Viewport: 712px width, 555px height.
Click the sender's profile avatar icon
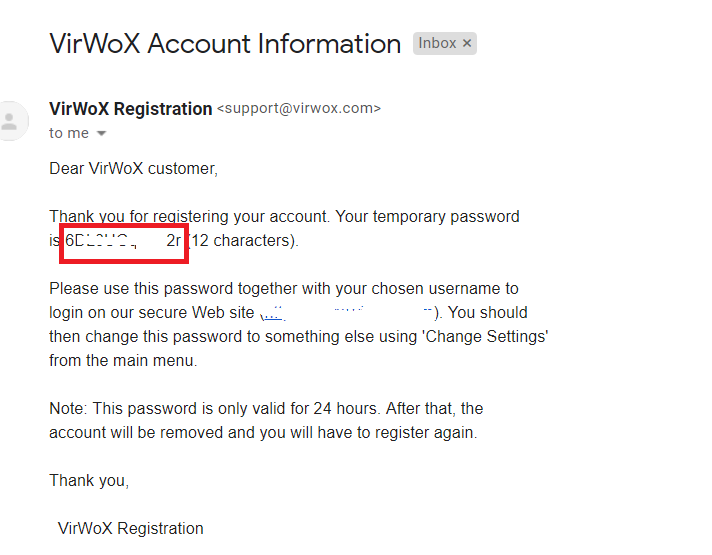point(10,121)
